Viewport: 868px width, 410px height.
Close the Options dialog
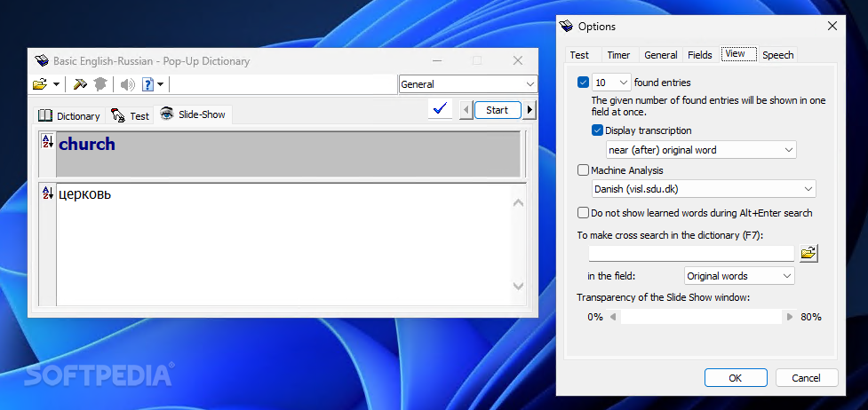pyautogui.click(x=832, y=26)
